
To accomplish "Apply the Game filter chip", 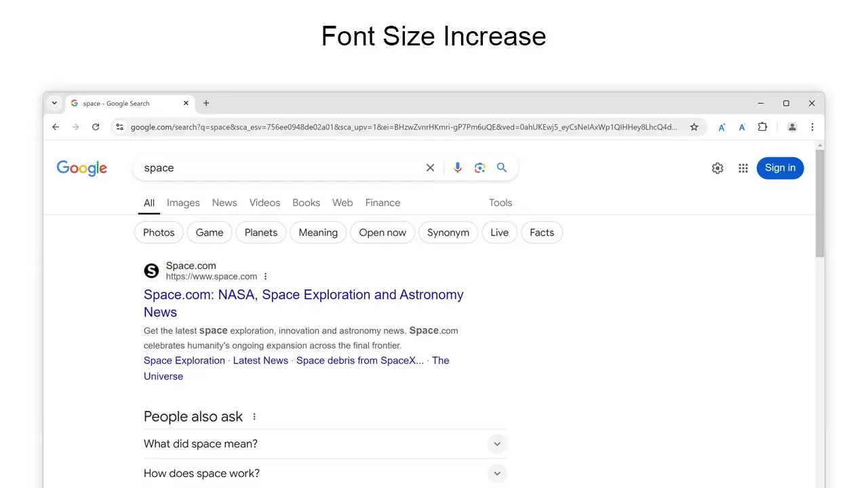I will click(210, 232).
